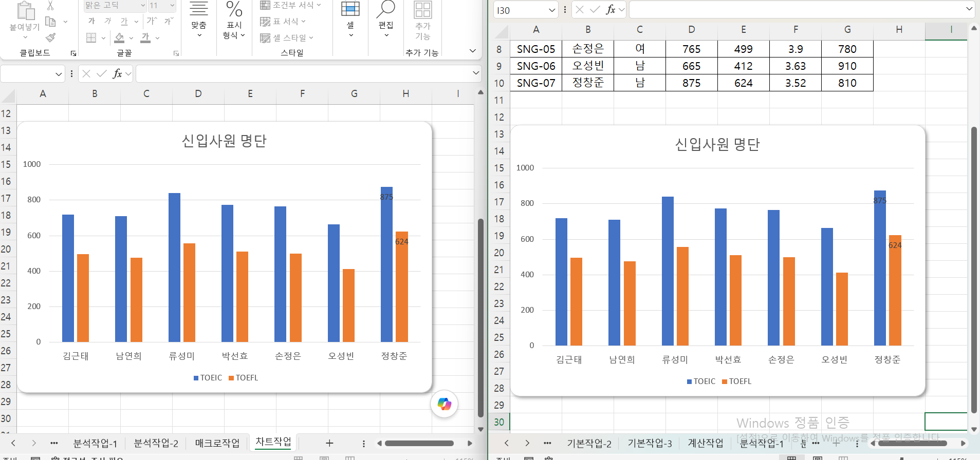This screenshot has width=980, height=460.
Task: Expand the left window formula bar
Action: click(476, 73)
